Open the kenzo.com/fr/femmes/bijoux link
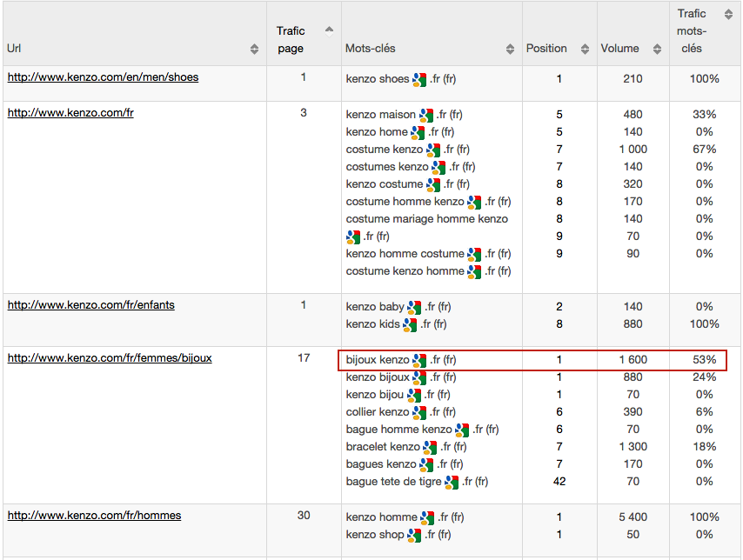Screen dimensions: 743x560 pos(110,358)
